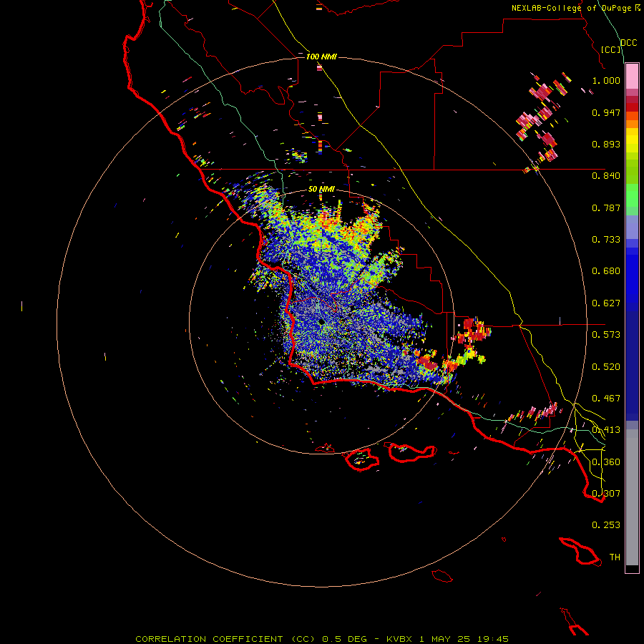Pick the lavender segment of color bar
The width and height of the screenshot is (644, 644).
tap(632, 227)
